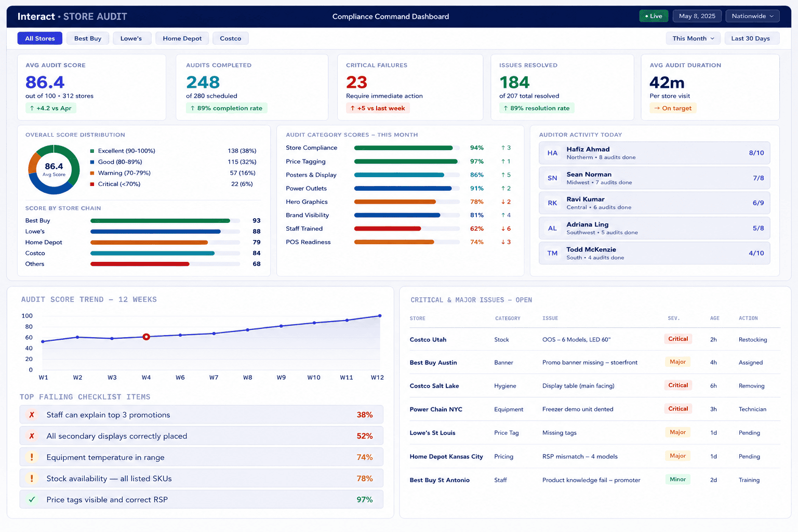Click the Others chain score bar
Image resolution: width=798 pixels, height=532 pixels.
pyautogui.click(x=165, y=264)
